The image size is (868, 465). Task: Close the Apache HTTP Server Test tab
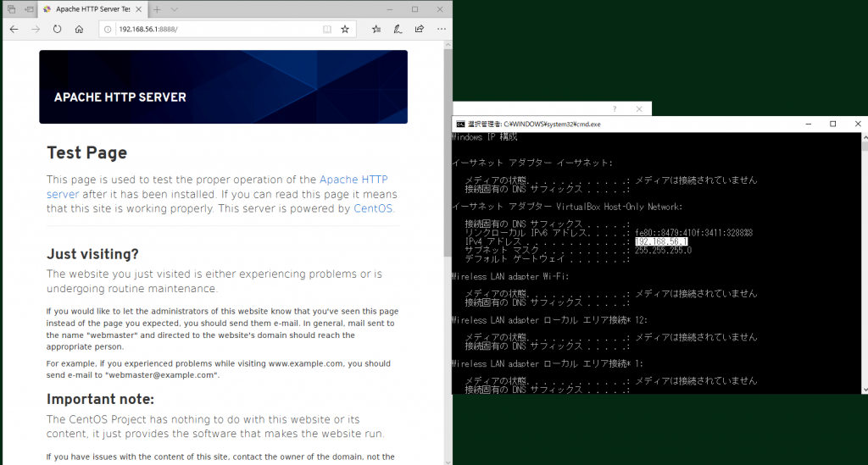(x=139, y=9)
